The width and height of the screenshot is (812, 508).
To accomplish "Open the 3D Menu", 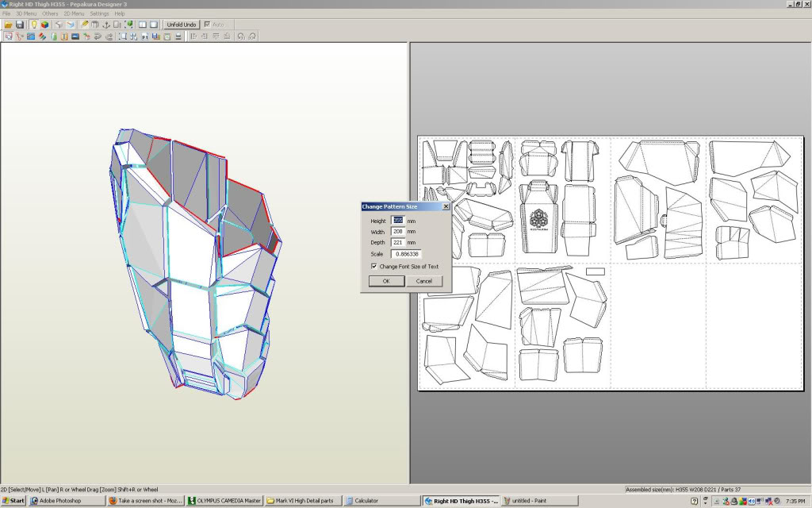I will pyautogui.click(x=26, y=13).
